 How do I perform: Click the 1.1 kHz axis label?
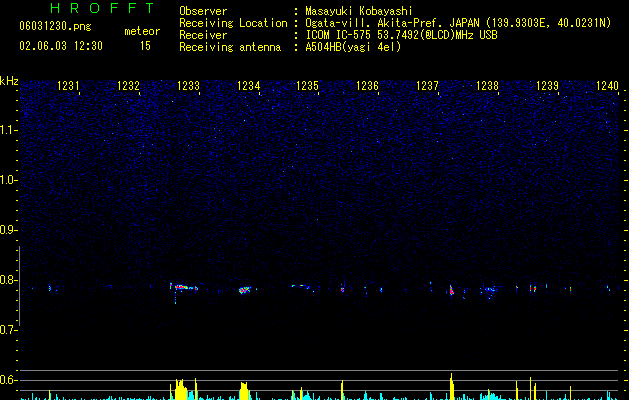point(8,130)
